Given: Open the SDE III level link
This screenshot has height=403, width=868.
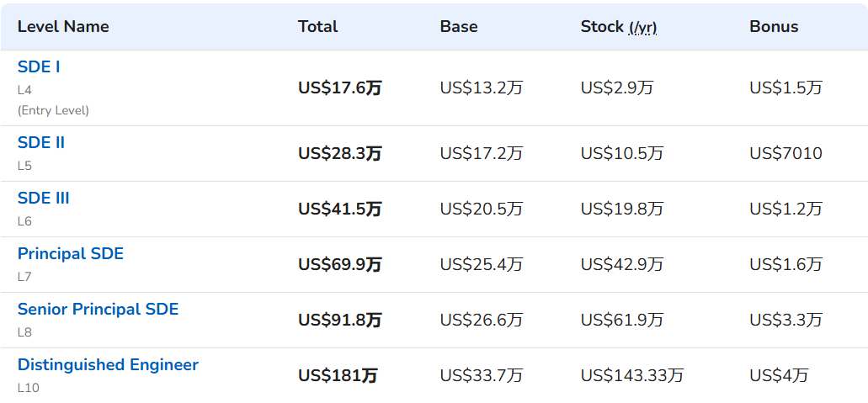Looking at the screenshot, I should pos(43,199).
